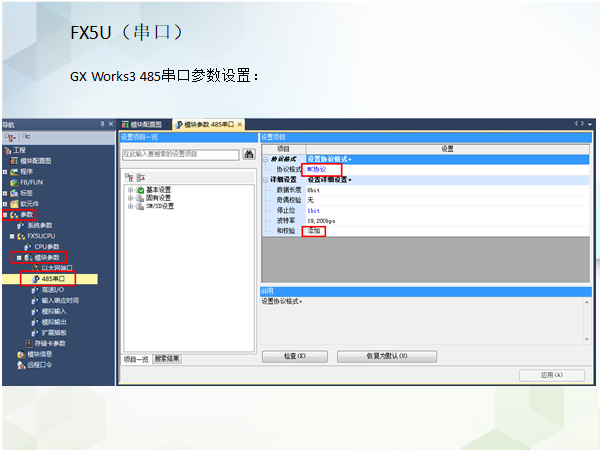Click collapse-all icon above settings item tree

point(140,177)
